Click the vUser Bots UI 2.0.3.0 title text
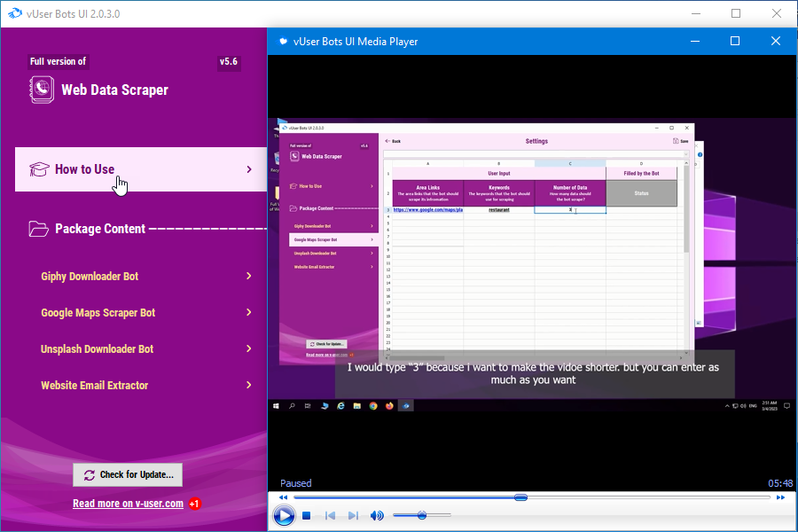Image resolution: width=798 pixels, height=532 pixels. click(74, 14)
